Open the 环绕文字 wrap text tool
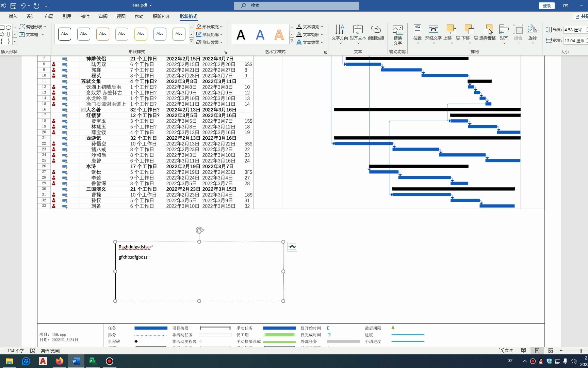This screenshot has width=588, height=368. (433, 33)
